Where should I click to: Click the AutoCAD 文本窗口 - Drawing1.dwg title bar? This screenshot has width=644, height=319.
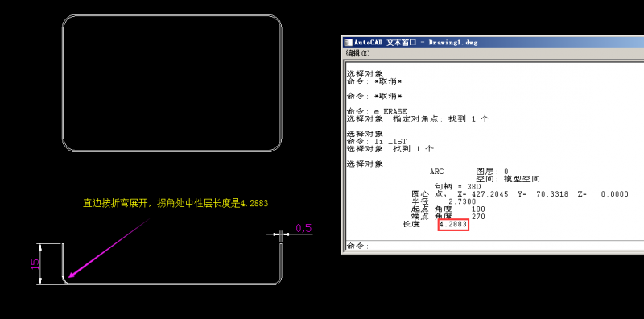[x=493, y=42]
